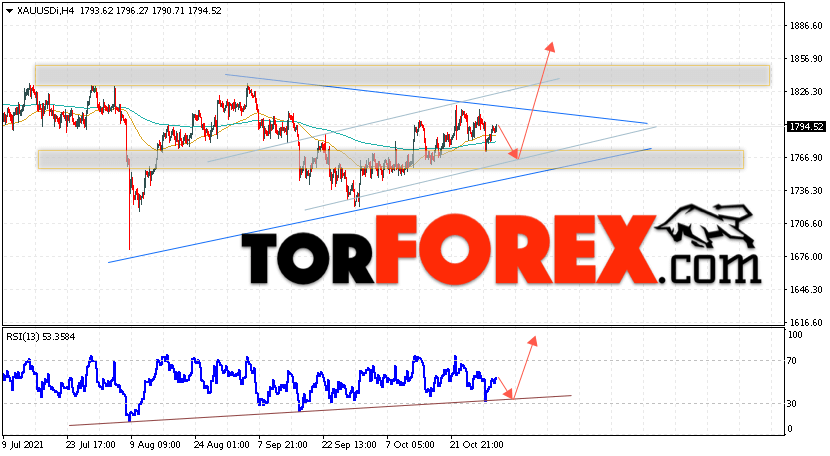Viewport: 830px width, 456px height.
Task: Select the RSI 0 level label
Action: [x=790, y=429]
